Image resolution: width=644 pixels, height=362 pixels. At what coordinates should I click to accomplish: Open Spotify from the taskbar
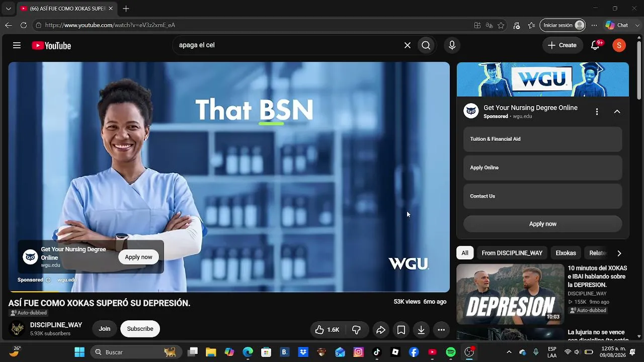pyautogui.click(x=451, y=352)
